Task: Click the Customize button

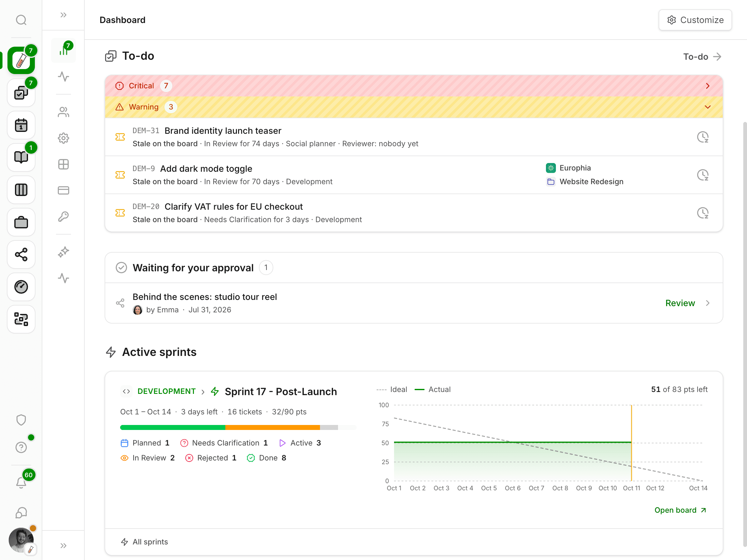Action: pos(695,20)
